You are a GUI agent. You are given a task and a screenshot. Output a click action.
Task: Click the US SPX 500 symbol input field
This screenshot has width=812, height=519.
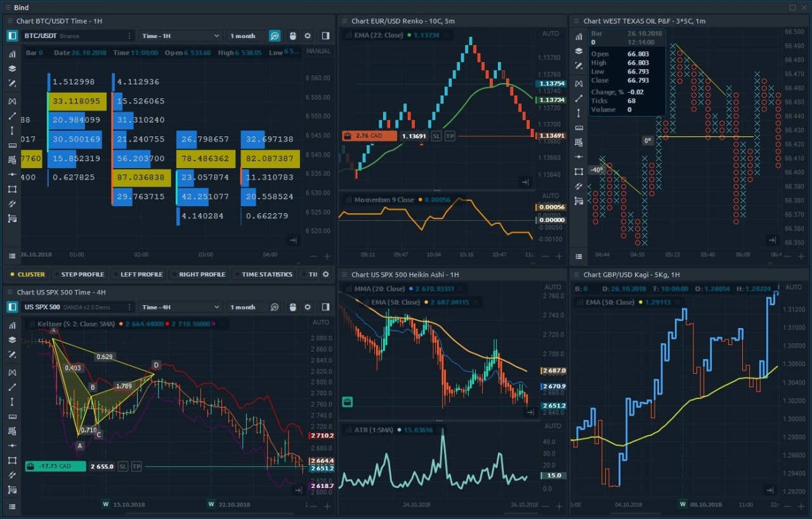(x=78, y=307)
